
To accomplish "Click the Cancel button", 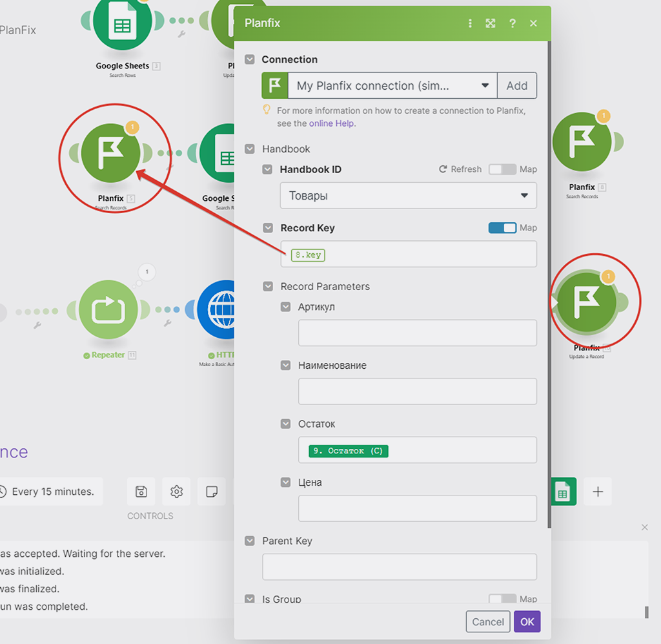I will 488,621.
